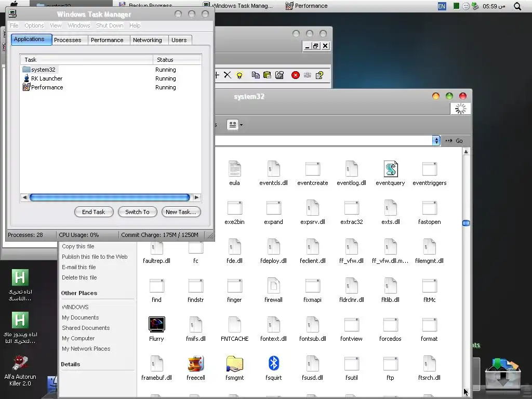Open the Help menu in Task Manager

click(135, 25)
